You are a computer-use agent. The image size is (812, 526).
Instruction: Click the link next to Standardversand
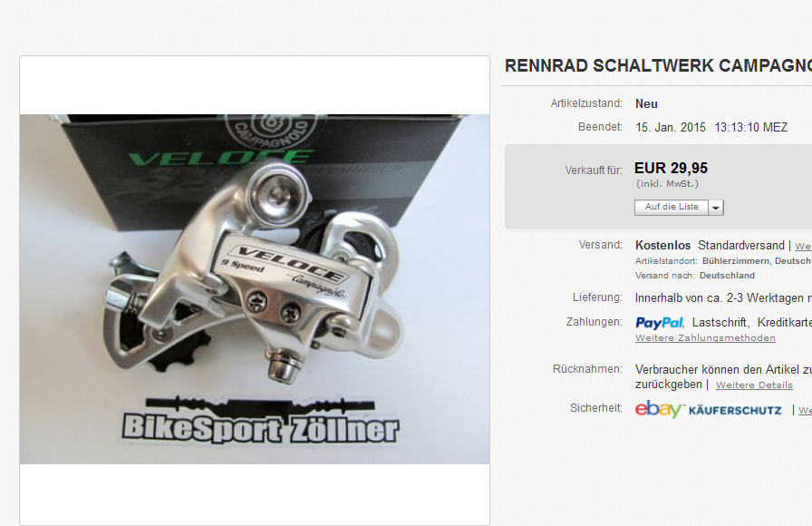pyautogui.click(x=803, y=246)
